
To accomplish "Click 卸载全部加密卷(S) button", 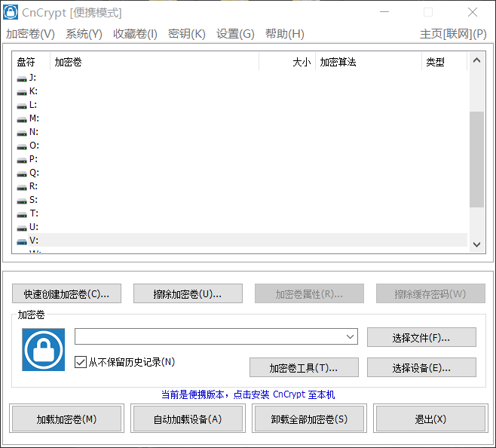I will tap(309, 419).
